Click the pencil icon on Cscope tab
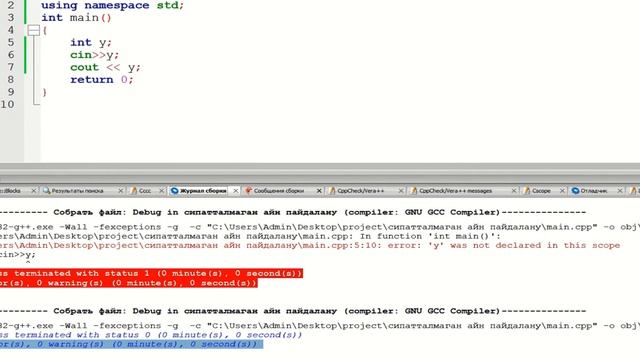 (527, 191)
